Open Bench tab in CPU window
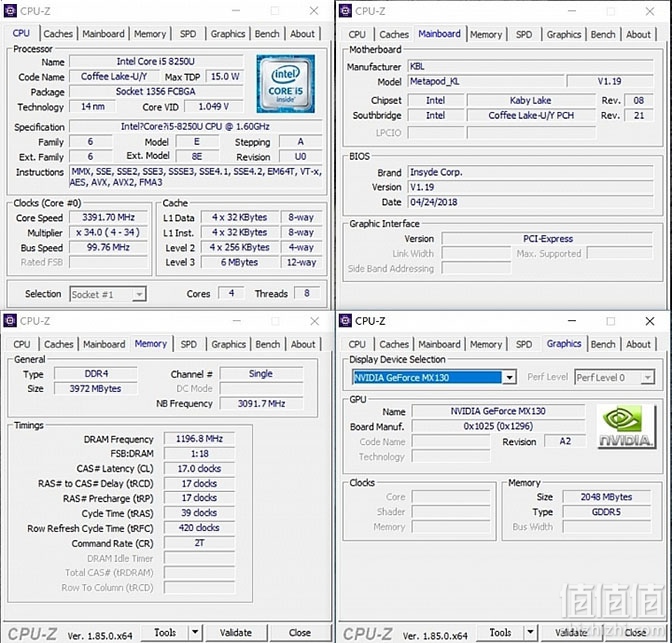 [267, 34]
